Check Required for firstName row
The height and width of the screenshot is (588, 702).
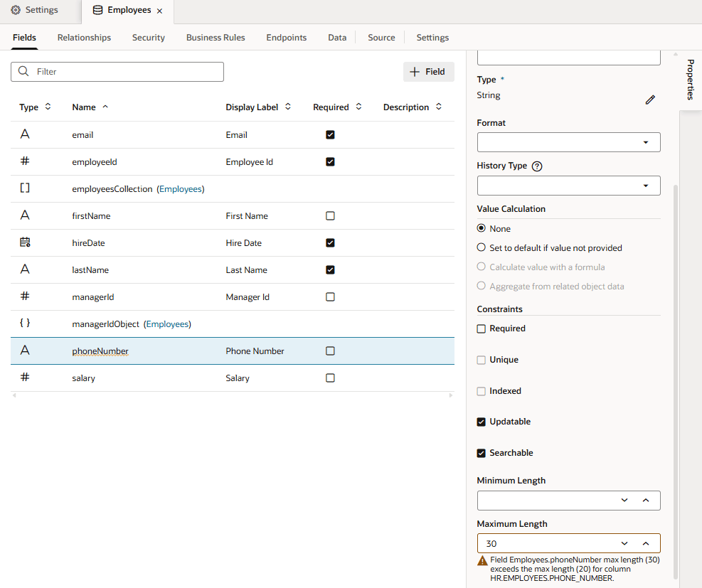[x=330, y=215]
